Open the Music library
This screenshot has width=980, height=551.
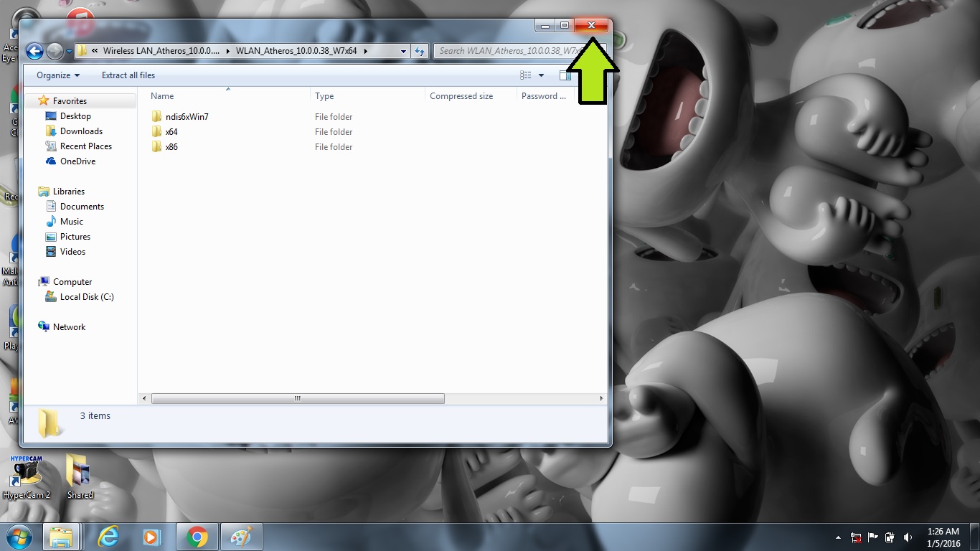[72, 222]
